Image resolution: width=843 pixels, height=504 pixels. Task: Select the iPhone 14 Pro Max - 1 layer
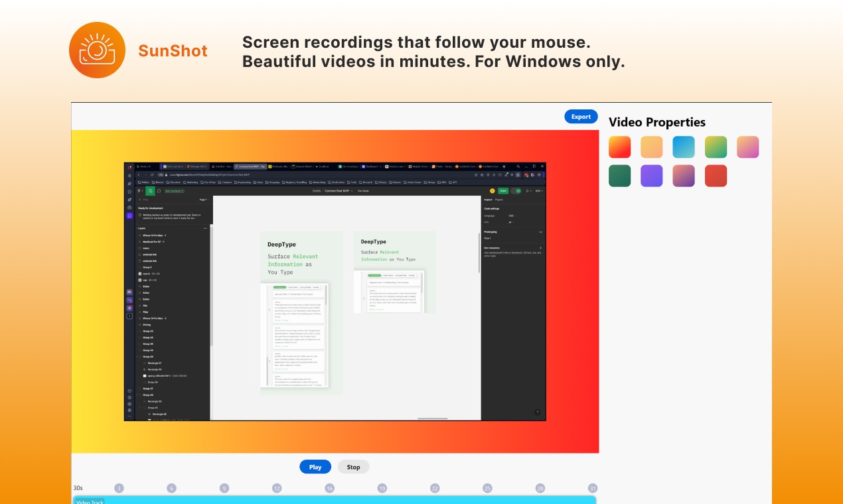(155, 235)
